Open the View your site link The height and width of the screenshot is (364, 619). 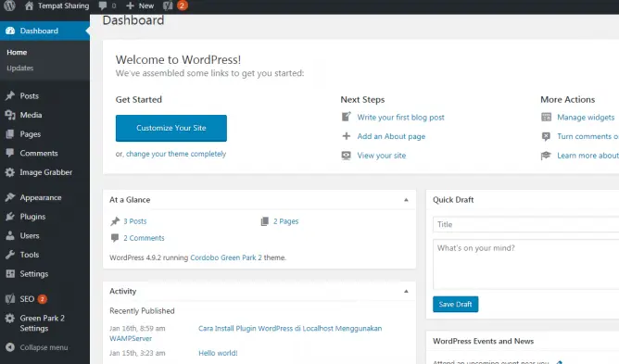[x=382, y=156]
